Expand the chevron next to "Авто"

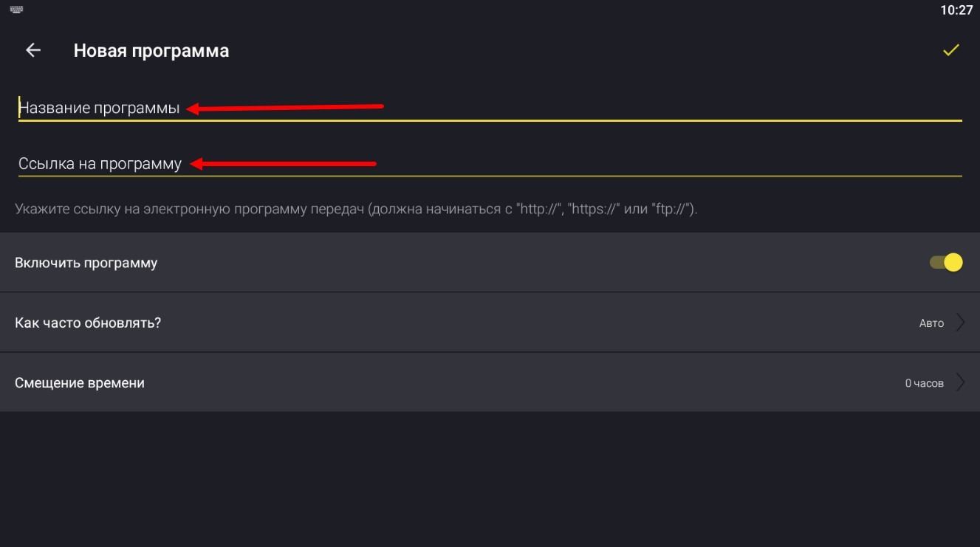[961, 323]
